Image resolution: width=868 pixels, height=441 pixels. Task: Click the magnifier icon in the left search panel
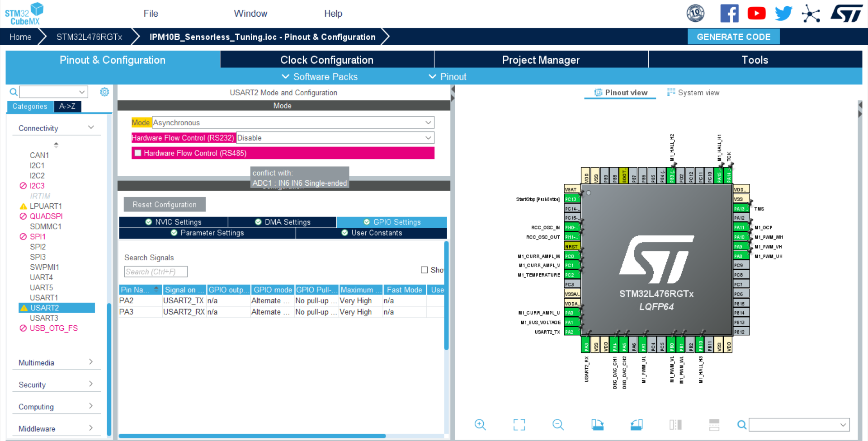pyautogui.click(x=13, y=92)
